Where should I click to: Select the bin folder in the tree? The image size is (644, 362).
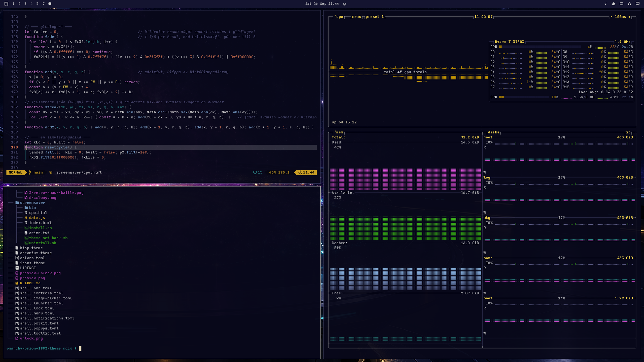click(30, 208)
